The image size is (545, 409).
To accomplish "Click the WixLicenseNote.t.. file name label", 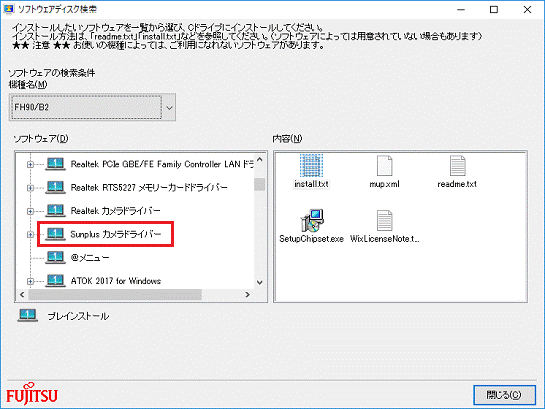I will [x=384, y=239].
